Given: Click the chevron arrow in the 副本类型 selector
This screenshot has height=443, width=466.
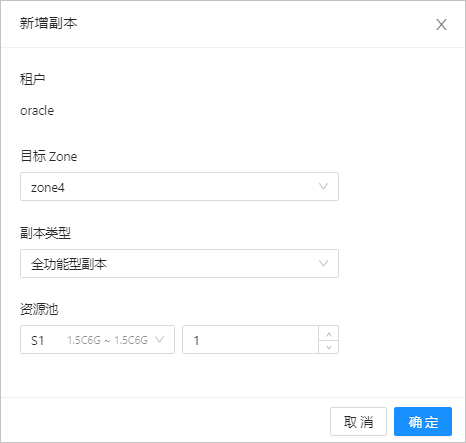Looking at the screenshot, I should [323, 263].
